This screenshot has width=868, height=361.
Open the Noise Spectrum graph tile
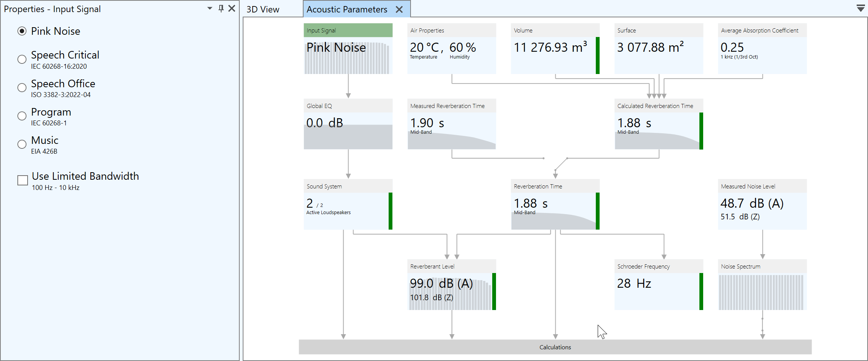click(762, 285)
